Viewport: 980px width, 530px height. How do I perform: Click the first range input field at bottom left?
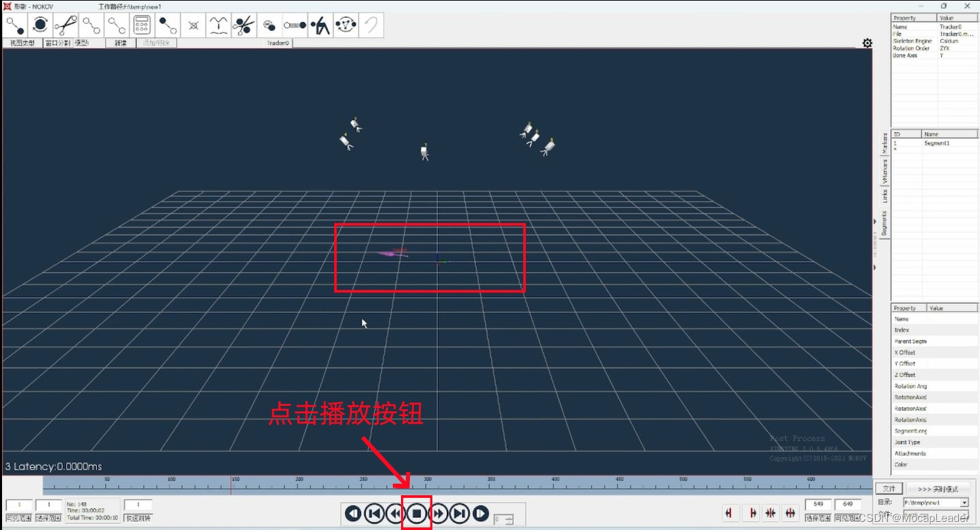pos(19,505)
